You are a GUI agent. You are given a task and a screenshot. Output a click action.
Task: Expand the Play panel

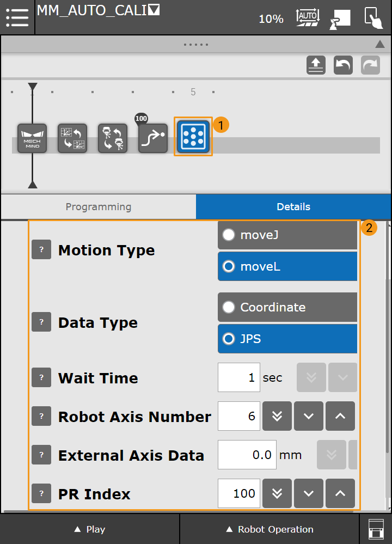[x=90, y=529]
